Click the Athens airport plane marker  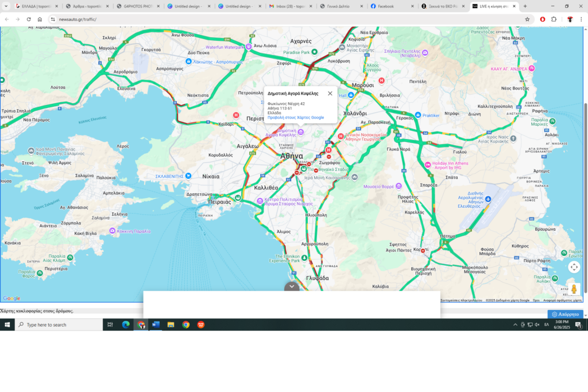pos(488,199)
